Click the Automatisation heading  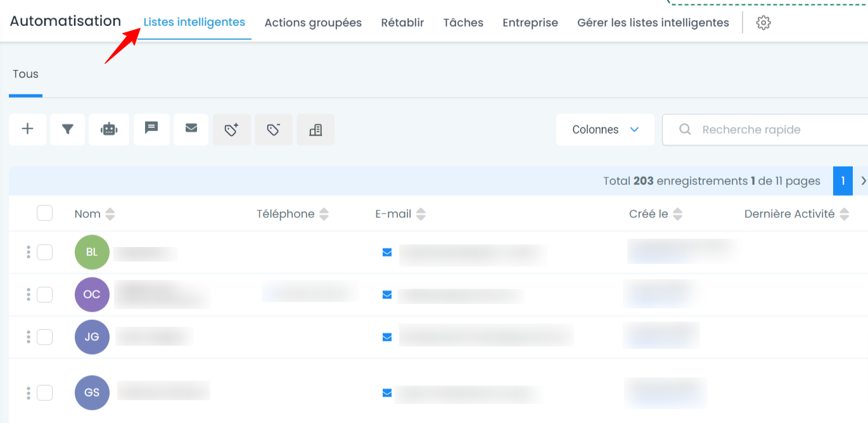click(x=65, y=21)
